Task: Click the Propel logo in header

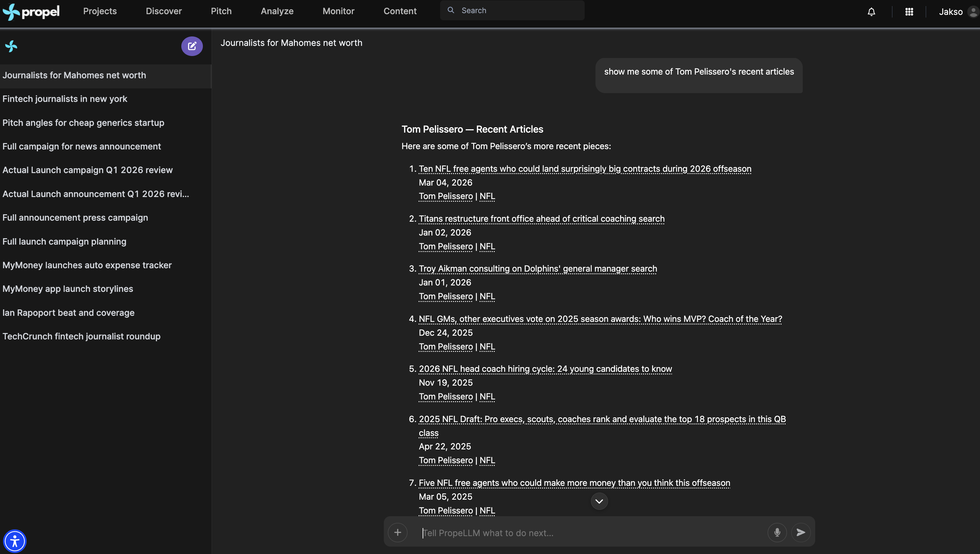Action: coord(31,11)
